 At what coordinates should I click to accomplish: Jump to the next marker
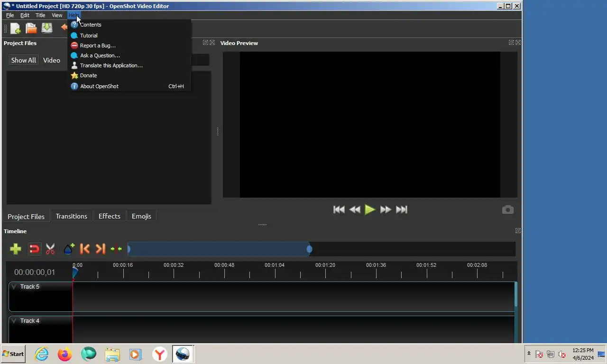(x=100, y=249)
